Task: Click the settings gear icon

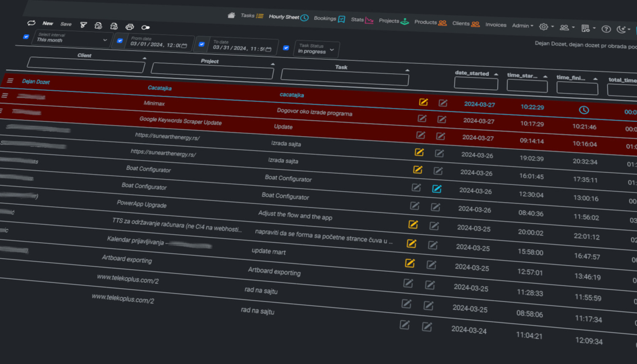Action: [x=544, y=27]
